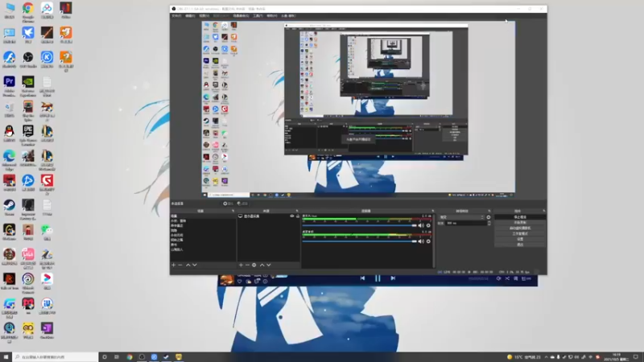Pop out Controls dock header icon
The image size is (644, 362).
[544, 211]
